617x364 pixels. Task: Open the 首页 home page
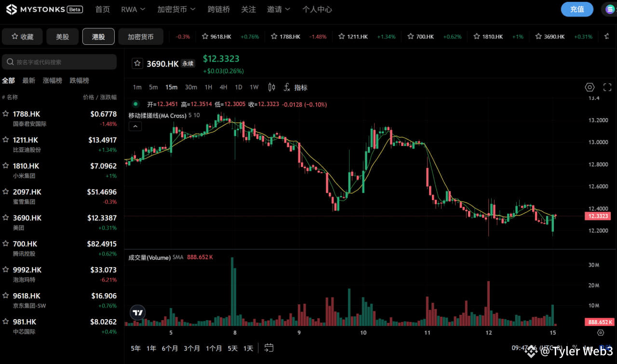103,9
